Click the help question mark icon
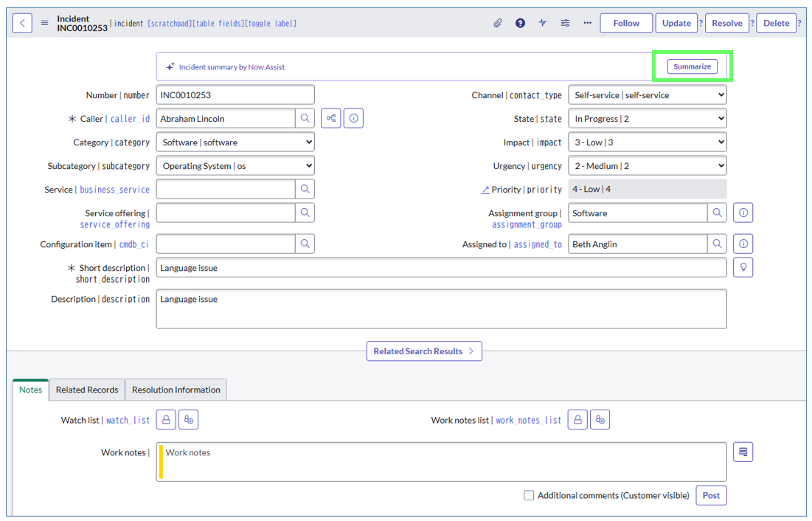 (x=520, y=23)
